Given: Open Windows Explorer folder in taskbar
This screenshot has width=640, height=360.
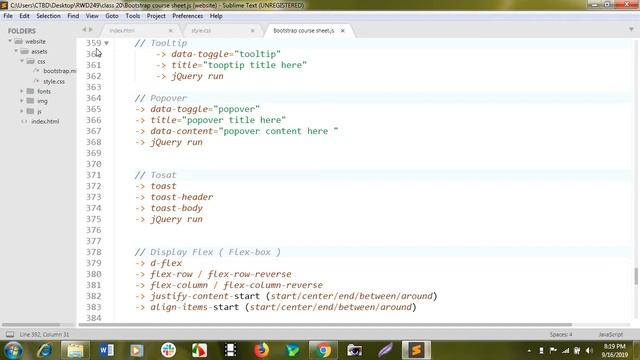Looking at the screenshot, I should [75, 350].
